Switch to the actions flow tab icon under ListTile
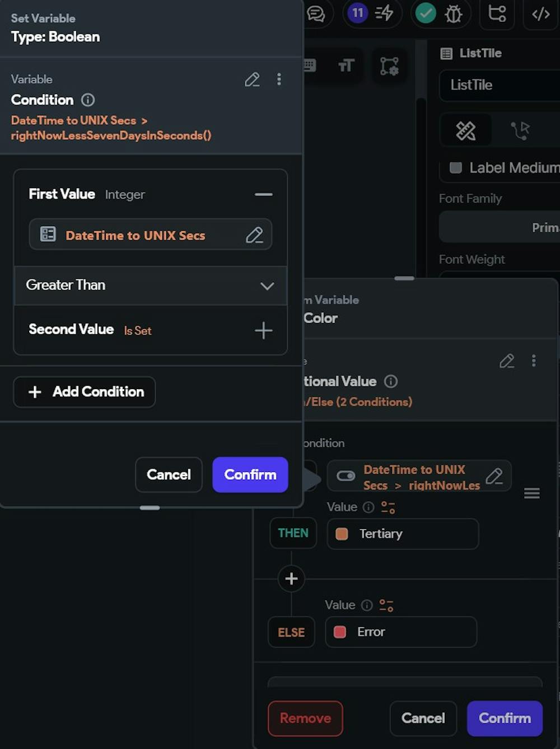The width and height of the screenshot is (560, 749). (x=520, y=131)
